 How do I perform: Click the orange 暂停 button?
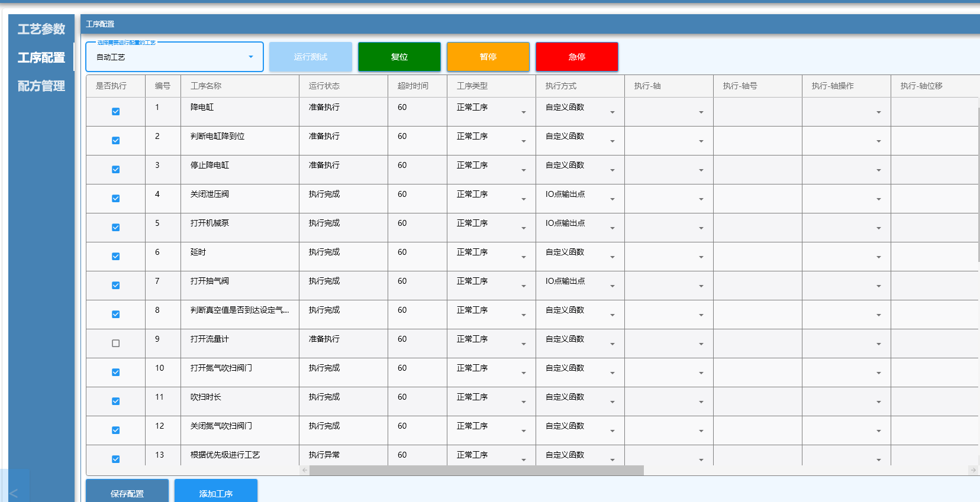[488, 57]
